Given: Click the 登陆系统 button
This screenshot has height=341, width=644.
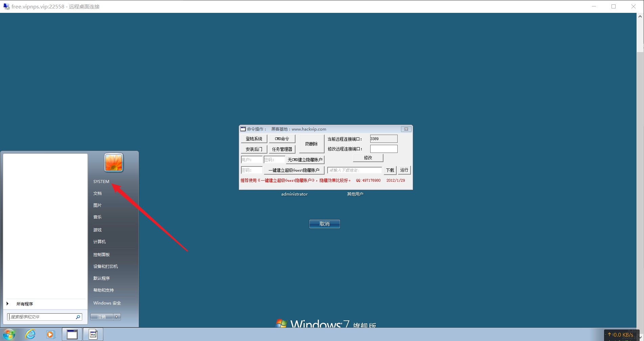Looking at the screenshot, I should (x=254, y=139).
